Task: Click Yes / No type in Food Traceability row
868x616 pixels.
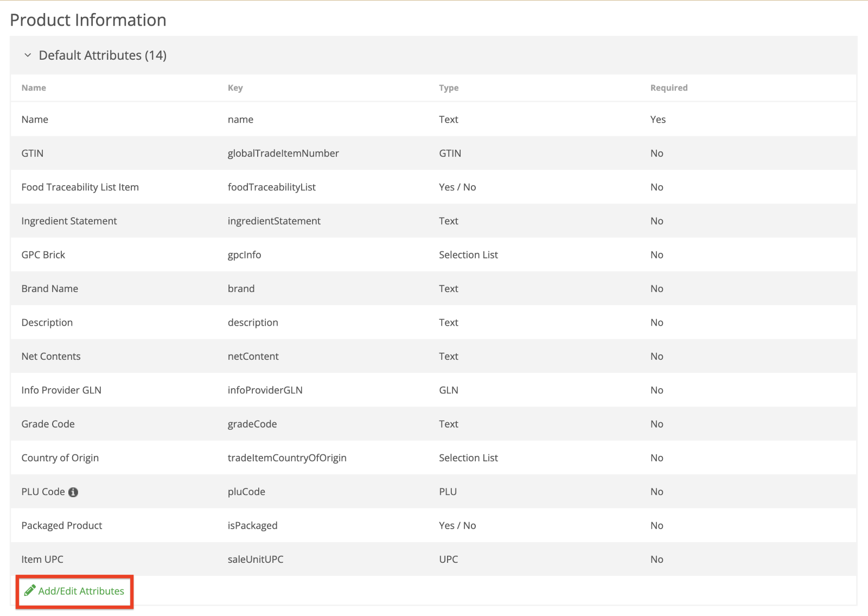Action: (457, 187)
